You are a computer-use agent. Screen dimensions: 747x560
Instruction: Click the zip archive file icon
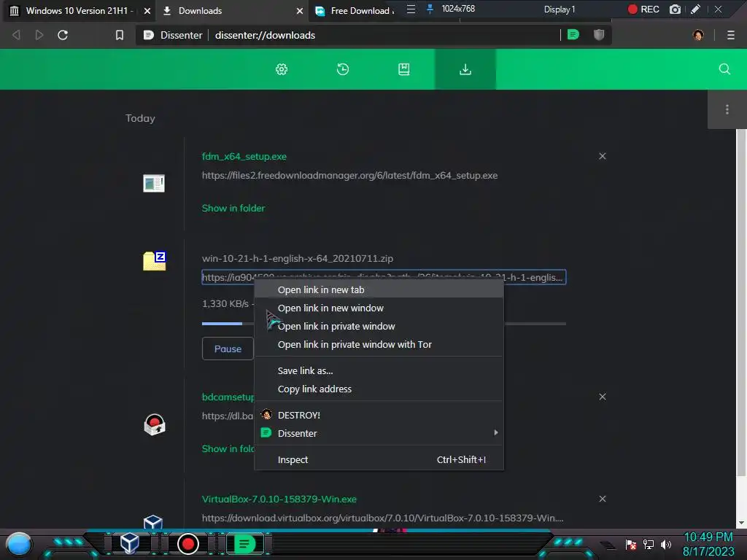pyautogui.click(x=155, y=261)
